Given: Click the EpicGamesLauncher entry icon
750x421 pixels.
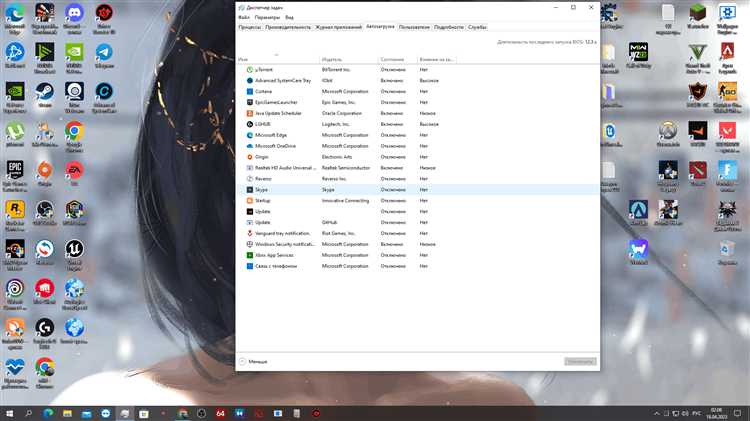Looking at the screenshot, I should coord(249,102).
